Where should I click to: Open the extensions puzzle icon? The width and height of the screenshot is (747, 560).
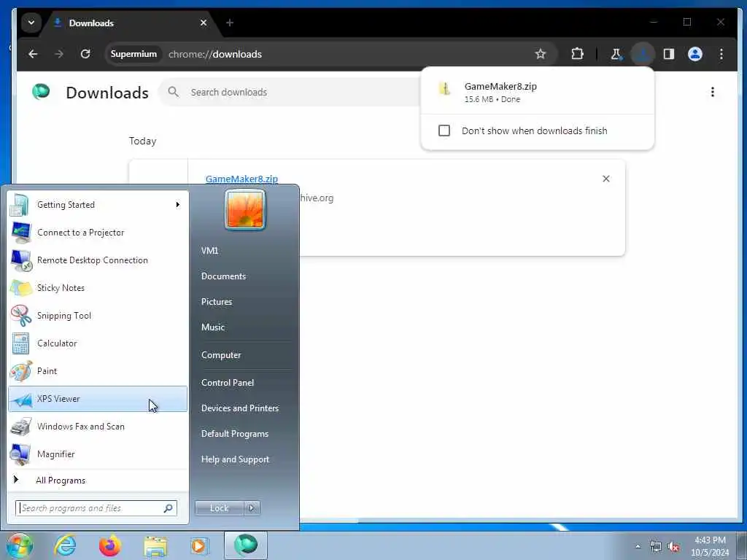pos(578,54)
